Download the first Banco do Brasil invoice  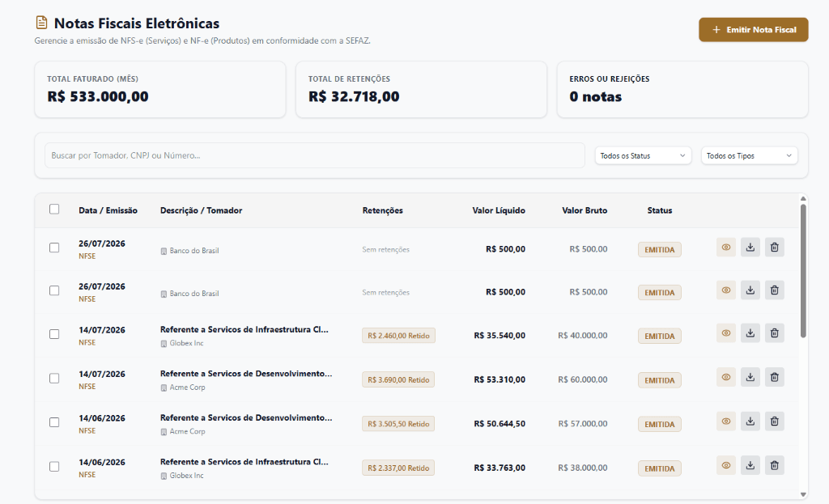click(x=750, y=248)
